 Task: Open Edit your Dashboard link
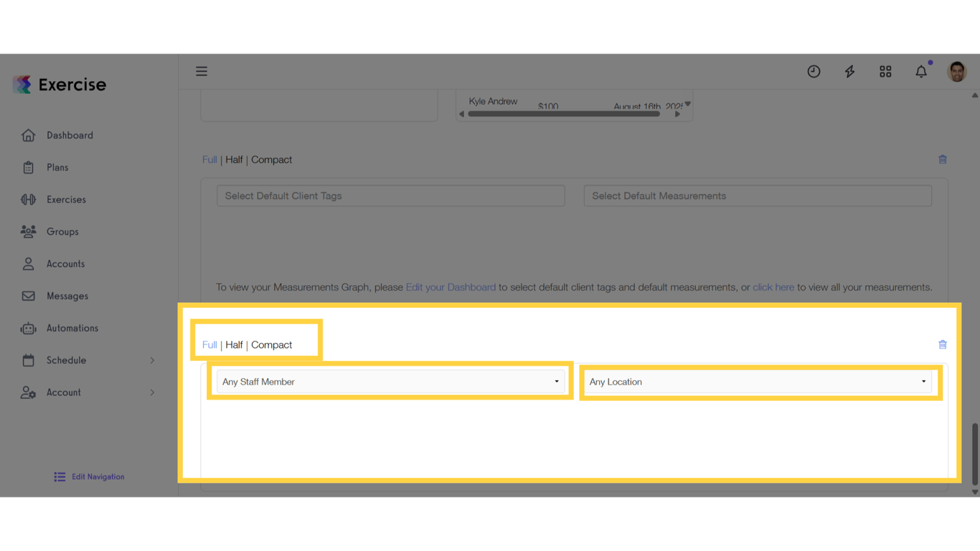tap(451, 286)
